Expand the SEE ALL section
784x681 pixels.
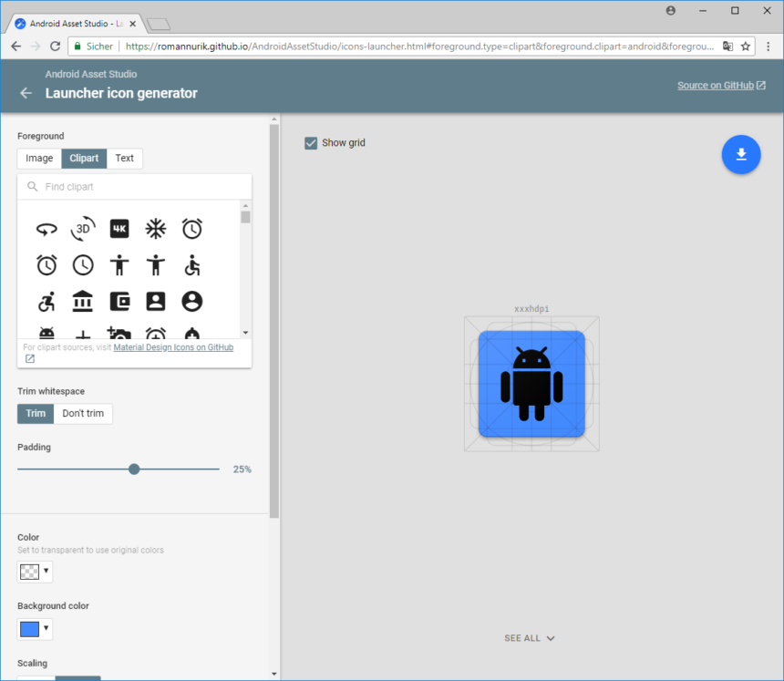[530, 638]
